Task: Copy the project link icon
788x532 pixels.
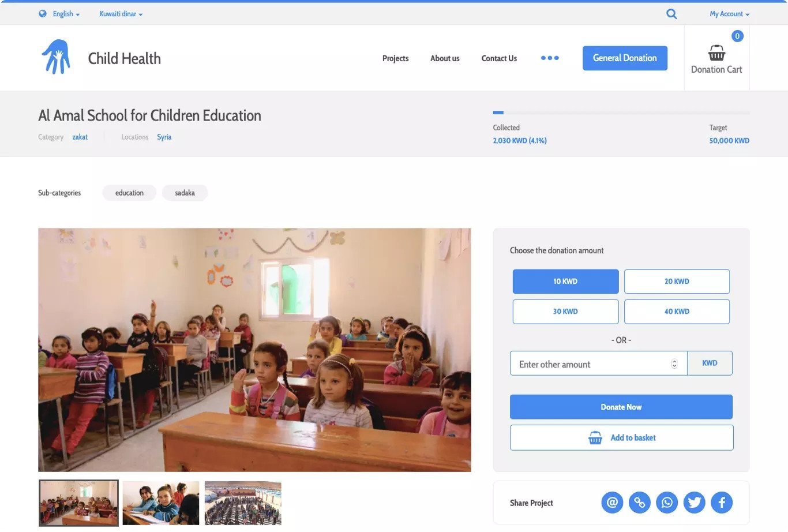Action: [640, 503]
